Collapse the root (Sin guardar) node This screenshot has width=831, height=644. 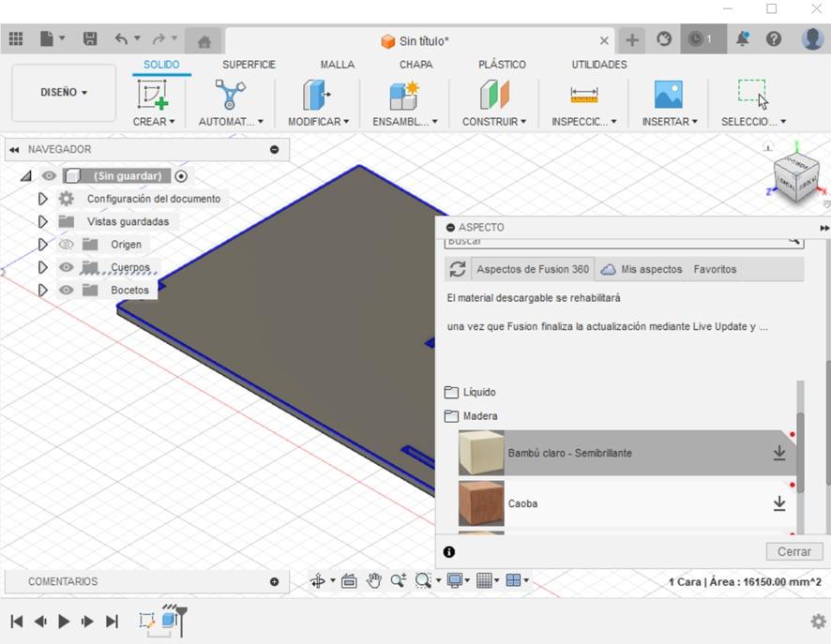(26, 176)
